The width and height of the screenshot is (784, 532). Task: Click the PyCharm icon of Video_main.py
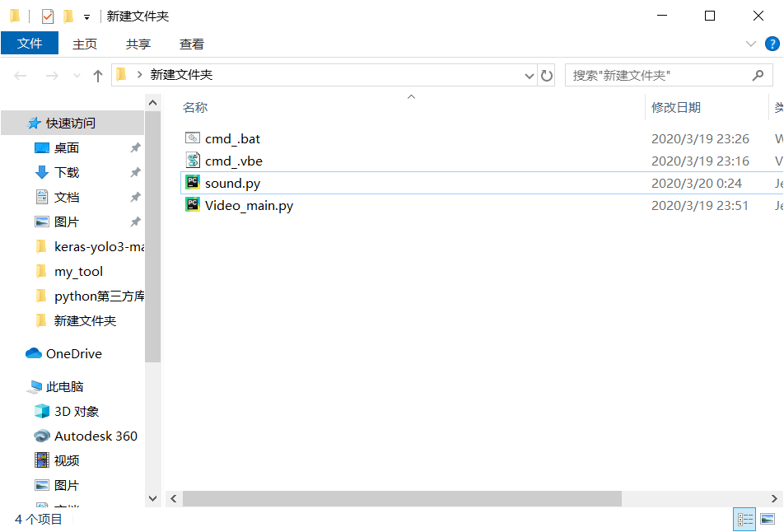pyautogui.click(x=193, y=204)
